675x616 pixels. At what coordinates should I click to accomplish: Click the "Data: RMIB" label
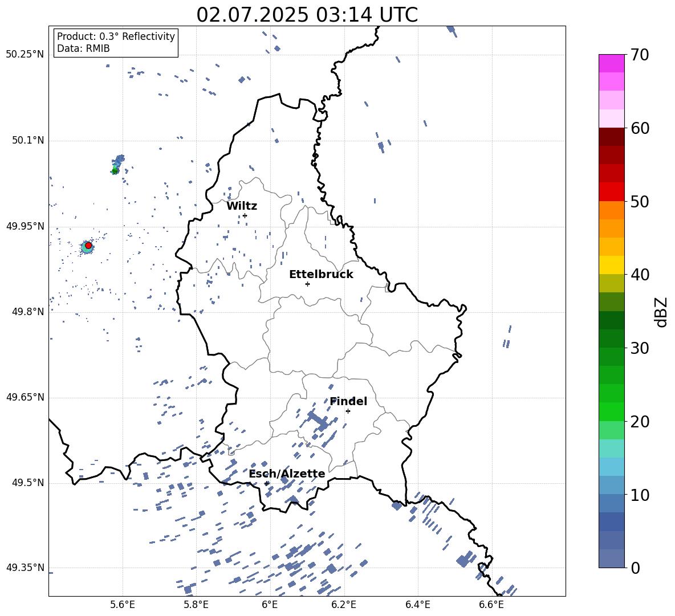83,48
